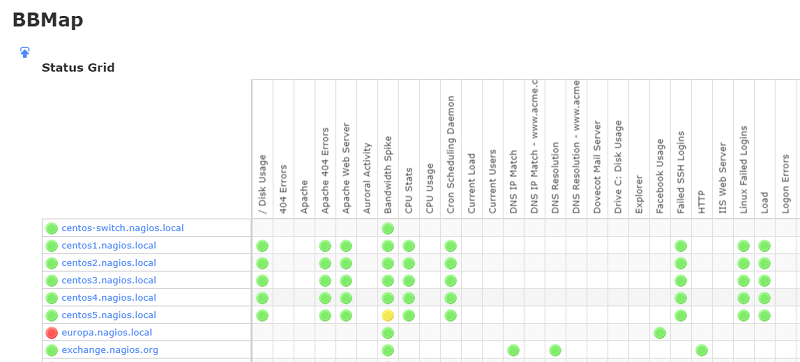Open europa.nagios.local host link
This screenshot has height=362, width=800.
(107, 332)
